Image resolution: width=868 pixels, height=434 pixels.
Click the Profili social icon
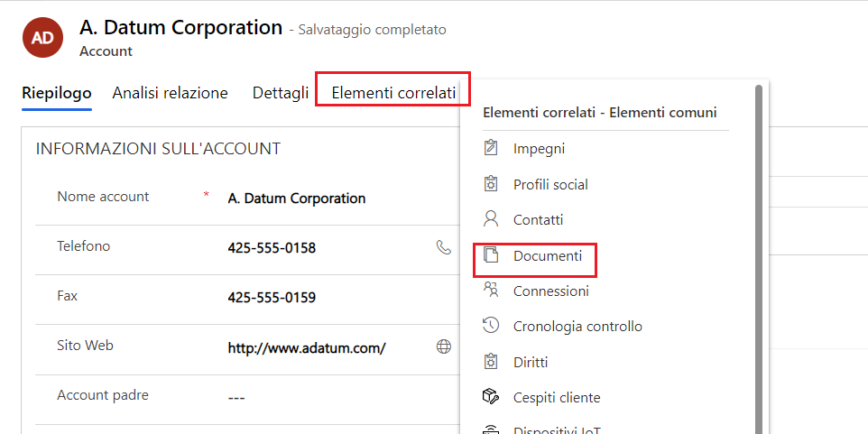coord(491,184)
